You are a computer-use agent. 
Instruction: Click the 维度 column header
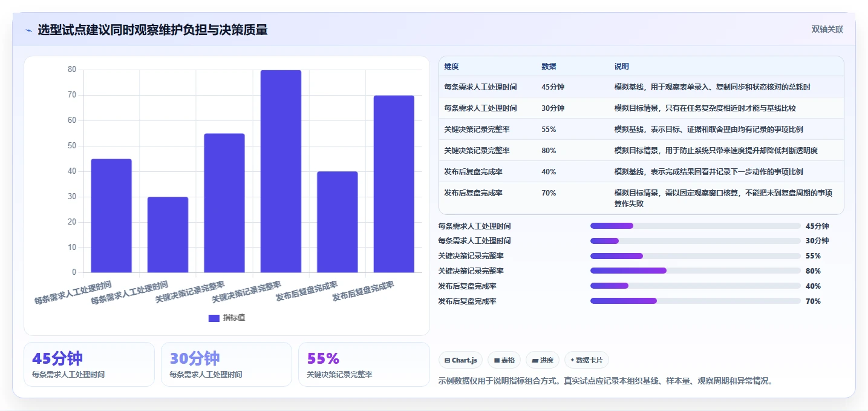(x=451, y=66)
